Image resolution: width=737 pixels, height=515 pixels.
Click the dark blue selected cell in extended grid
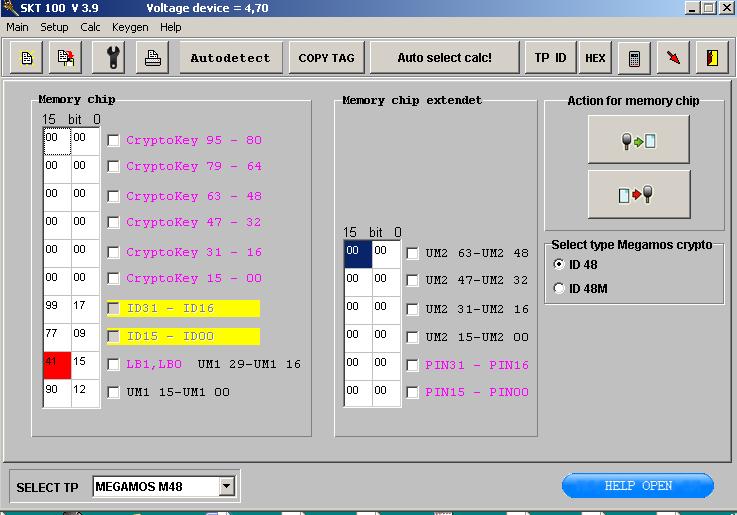coord(358,254)
